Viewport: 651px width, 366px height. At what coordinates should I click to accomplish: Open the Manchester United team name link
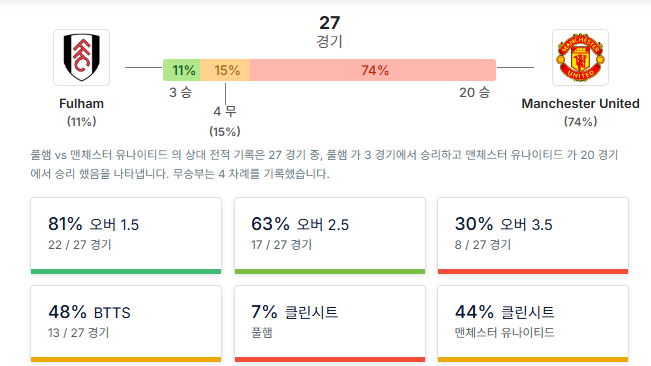[580, 103]
